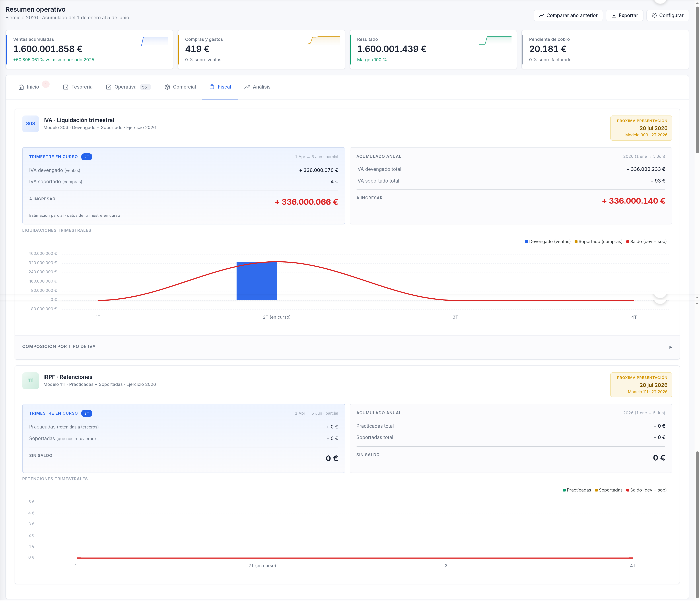Switch to the Tesorería tab
This screenshot has width=700, height=603.
78,87
